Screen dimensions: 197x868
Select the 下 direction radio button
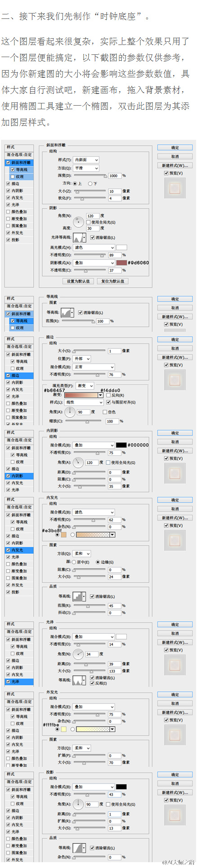[x=90, y=183]
